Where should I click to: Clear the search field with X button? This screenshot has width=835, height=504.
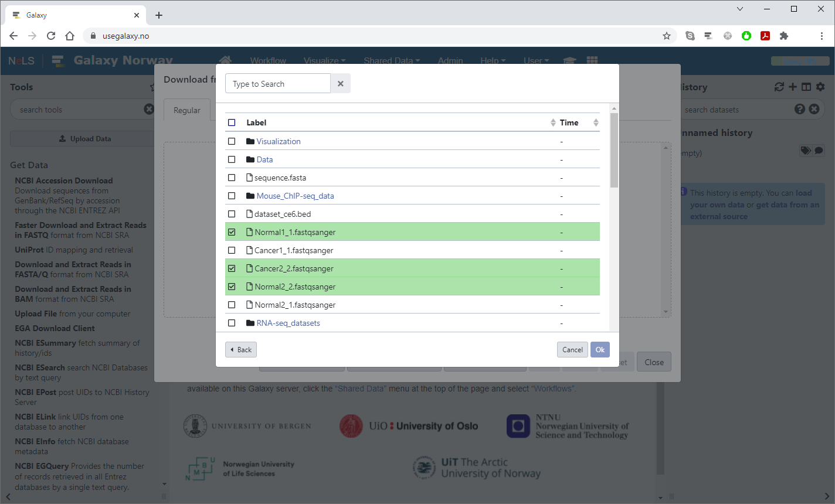tap(341, 84)
